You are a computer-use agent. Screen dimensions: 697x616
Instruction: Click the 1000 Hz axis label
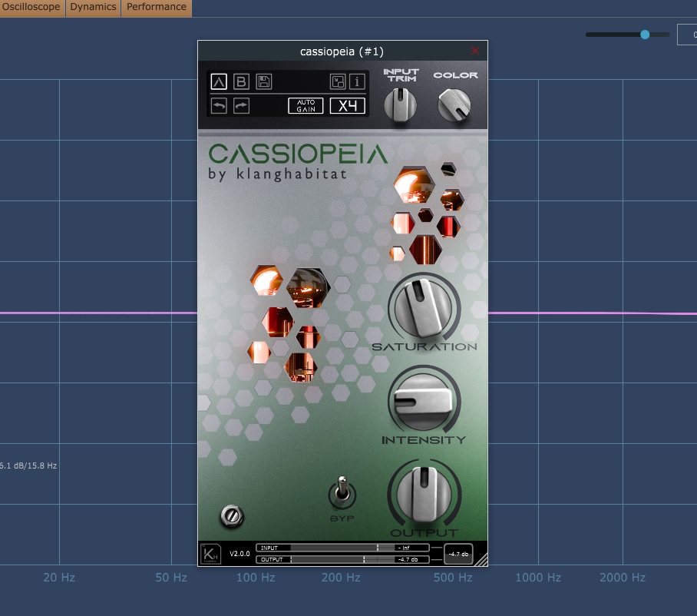pos(538,578)
